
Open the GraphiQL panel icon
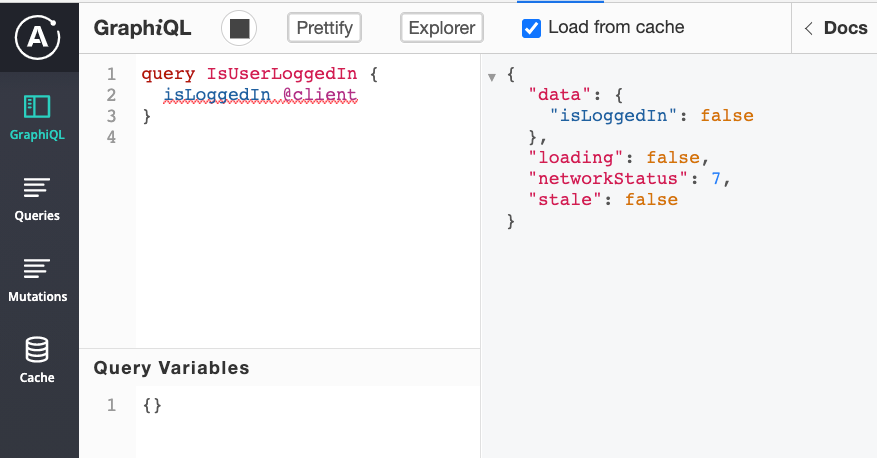point(39,107)
